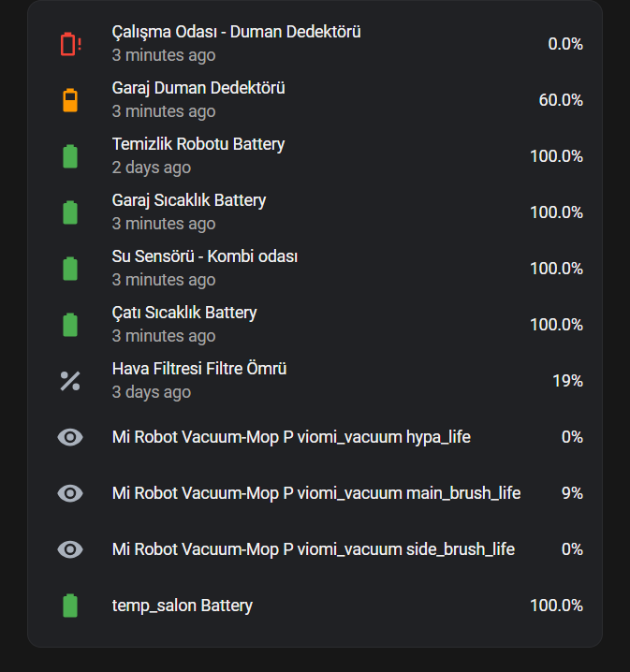The height and width of the screenshot is (672, 630).
Task: Click the eye icon for hypa_life
Action: [70, 437]
